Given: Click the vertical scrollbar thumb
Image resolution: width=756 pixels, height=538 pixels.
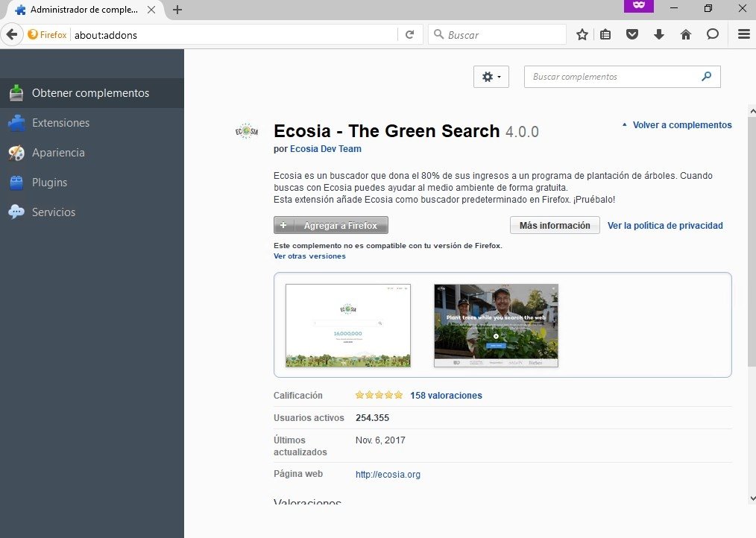Looking at the screenshot, I should pos(752,241).
